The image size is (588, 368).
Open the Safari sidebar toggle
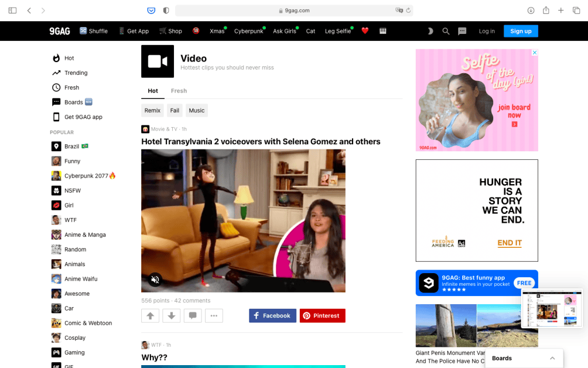pos(13,10)
